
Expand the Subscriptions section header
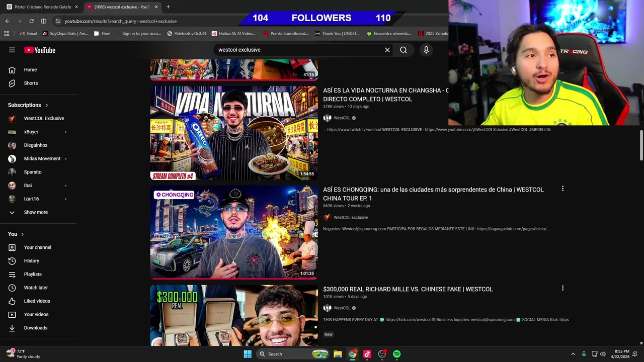[28, 105]
